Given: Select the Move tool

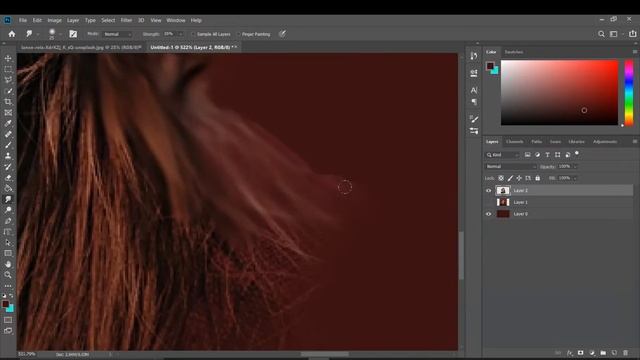Looking at the screenshot, I should click(8, 59).
